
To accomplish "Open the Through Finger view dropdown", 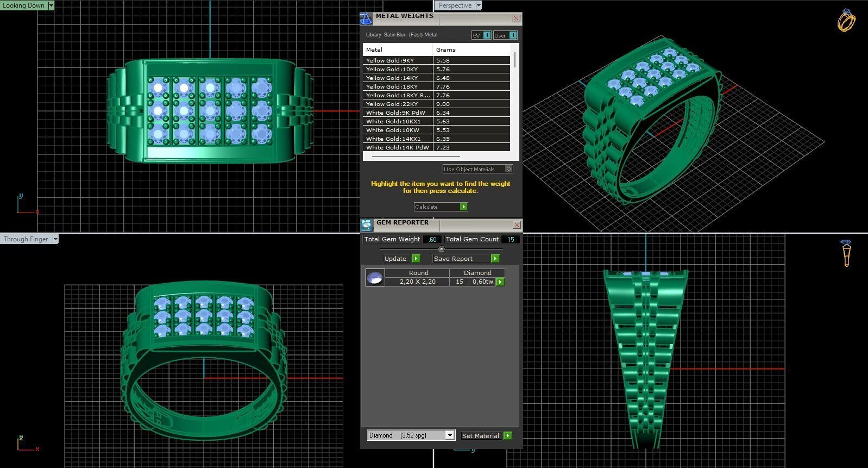I will coord(55,239).
